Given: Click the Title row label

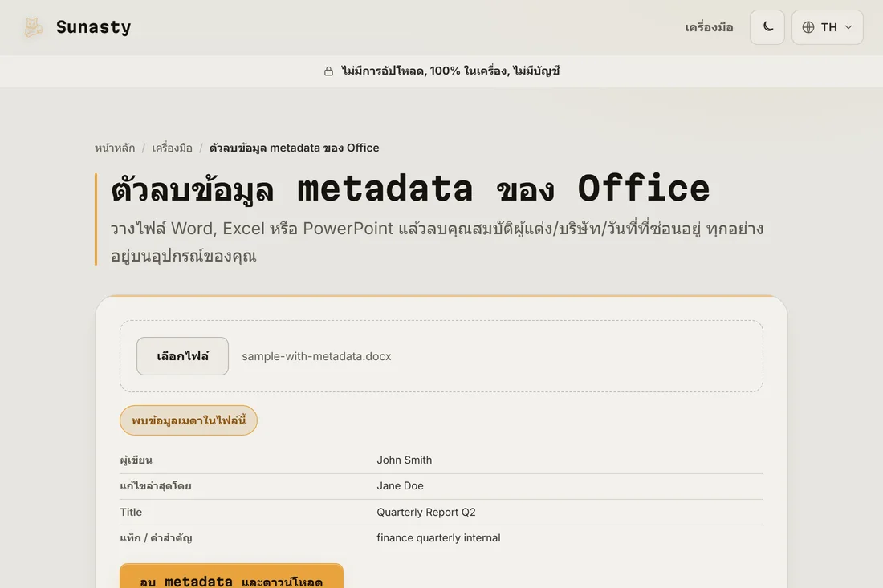Looking at the screenshot, I should point(131,512).
